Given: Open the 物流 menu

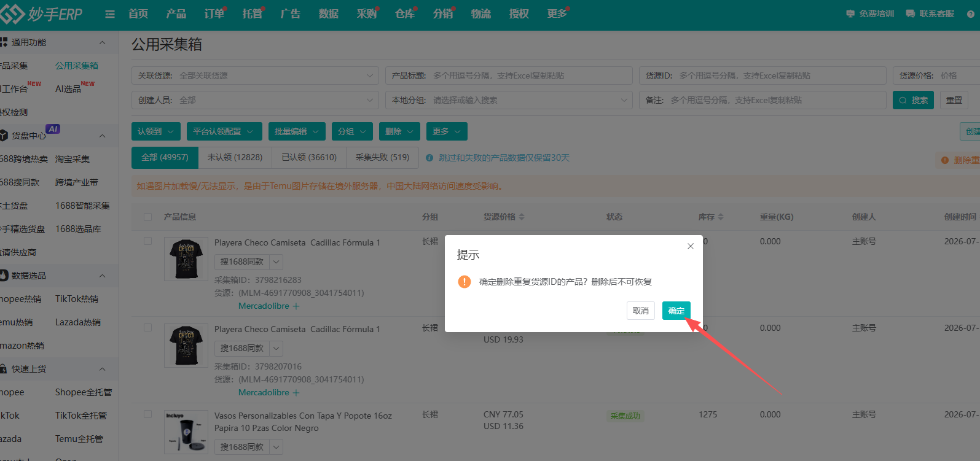Looking at the screenshot, I should 481,14.
